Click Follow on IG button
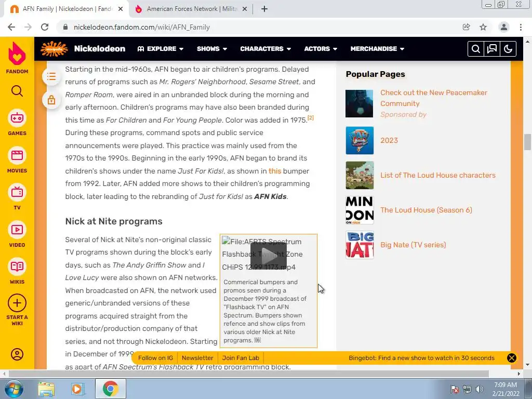This screenshot has height=399, width=532. coord(155,358)
